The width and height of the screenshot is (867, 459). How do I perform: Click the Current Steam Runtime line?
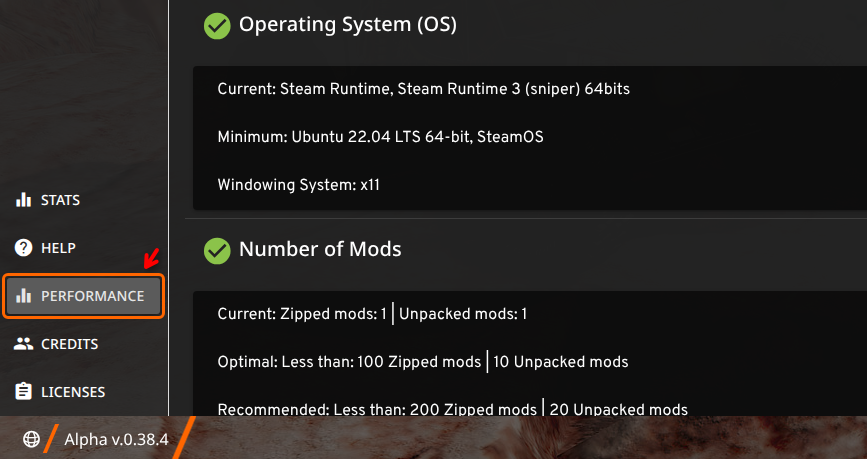coord(423,89)
